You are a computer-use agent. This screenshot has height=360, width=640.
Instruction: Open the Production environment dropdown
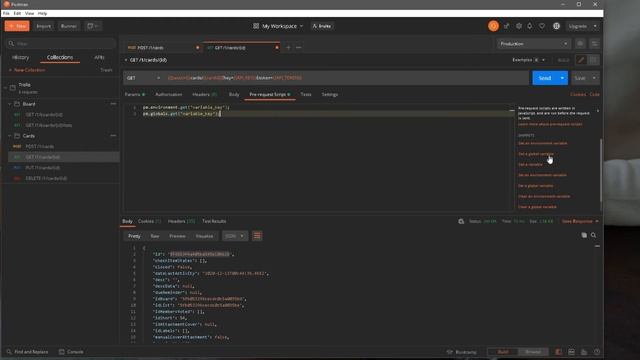[533, 44]
